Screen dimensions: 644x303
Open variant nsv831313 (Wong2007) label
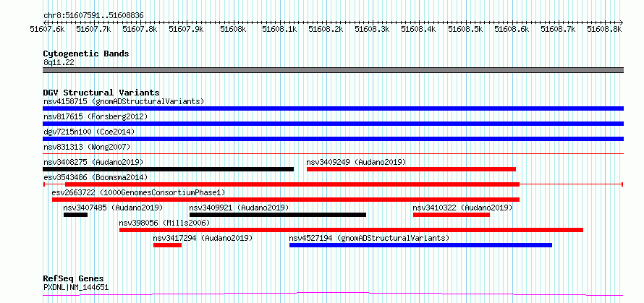87,147
